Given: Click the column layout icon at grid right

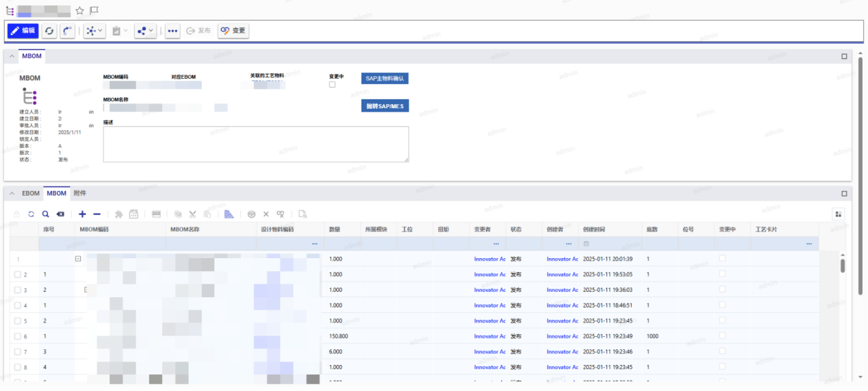Looking at the screenshot, I should (839, 214).
